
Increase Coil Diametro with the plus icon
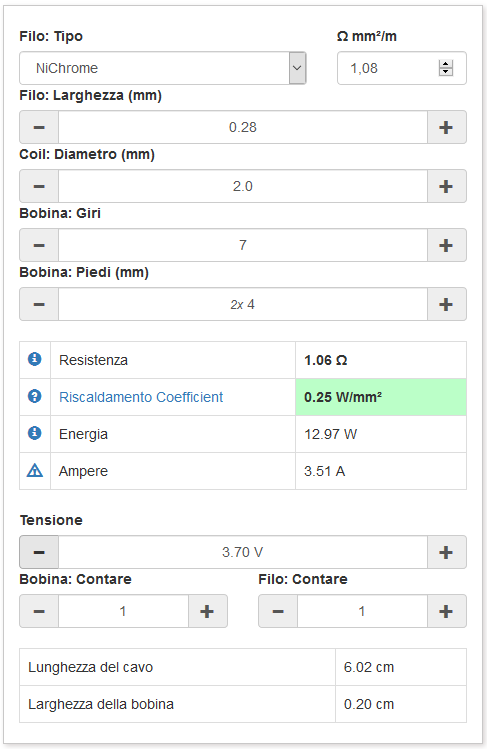446,186
